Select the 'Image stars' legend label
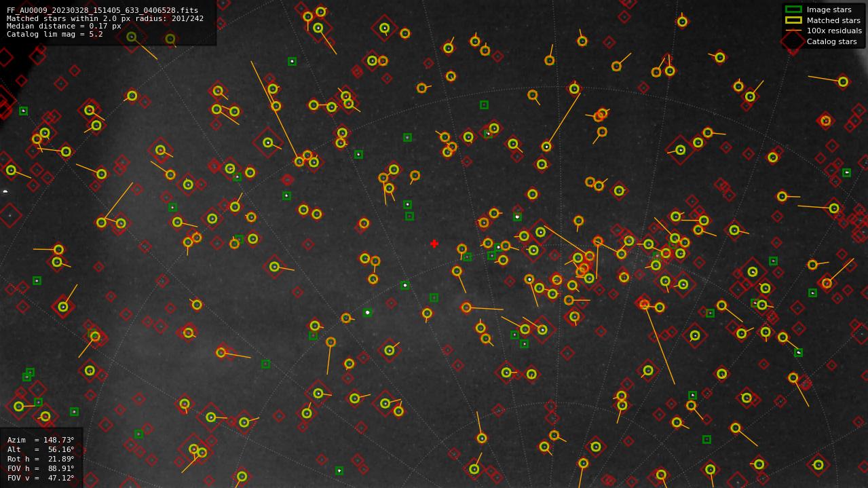This screenshot has width=868, height=488. click(829, 10)
